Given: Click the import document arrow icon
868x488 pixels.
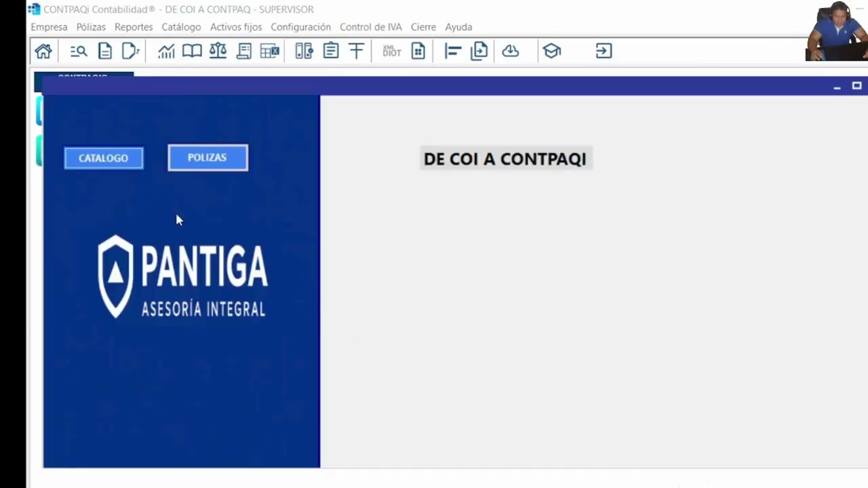Looking at the screenshot, I should 479,51.
